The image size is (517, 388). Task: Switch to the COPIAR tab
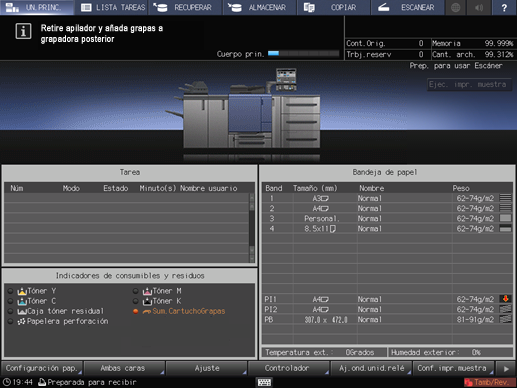click(x=334, y=7)
